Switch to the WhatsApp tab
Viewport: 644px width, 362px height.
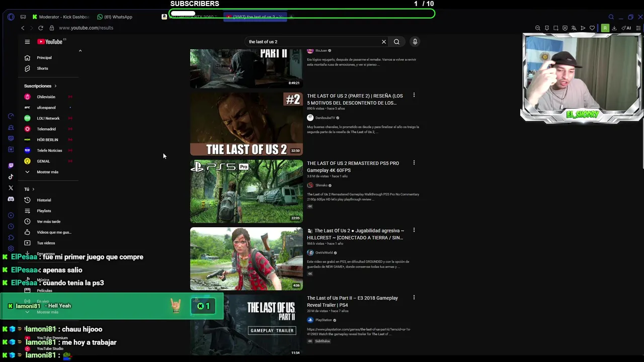(115, 17)
